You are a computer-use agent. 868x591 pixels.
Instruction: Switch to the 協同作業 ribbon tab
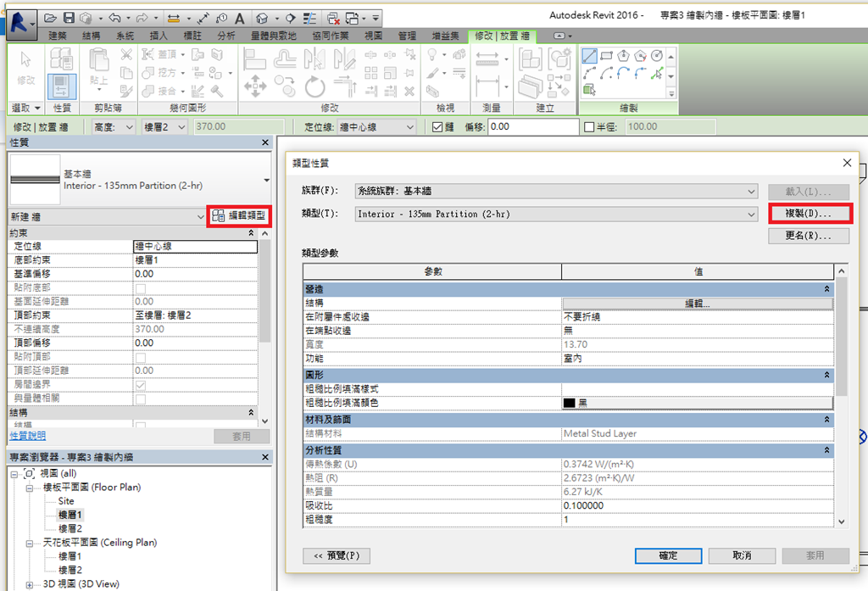331,36
